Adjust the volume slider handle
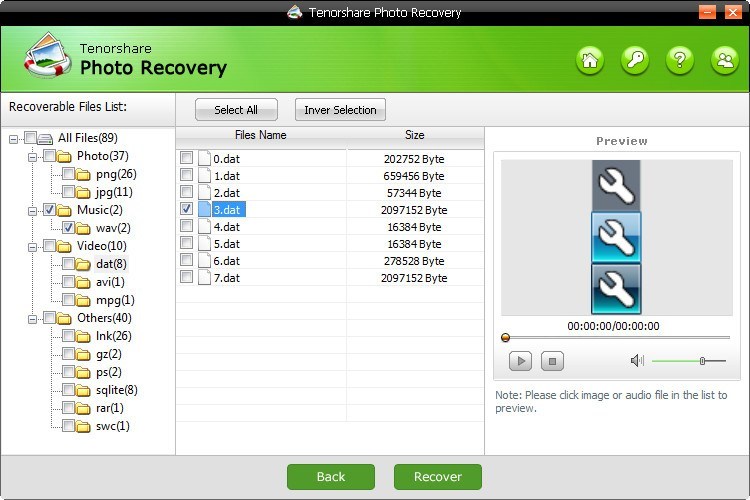750x500 pixels. coord(703,360)
